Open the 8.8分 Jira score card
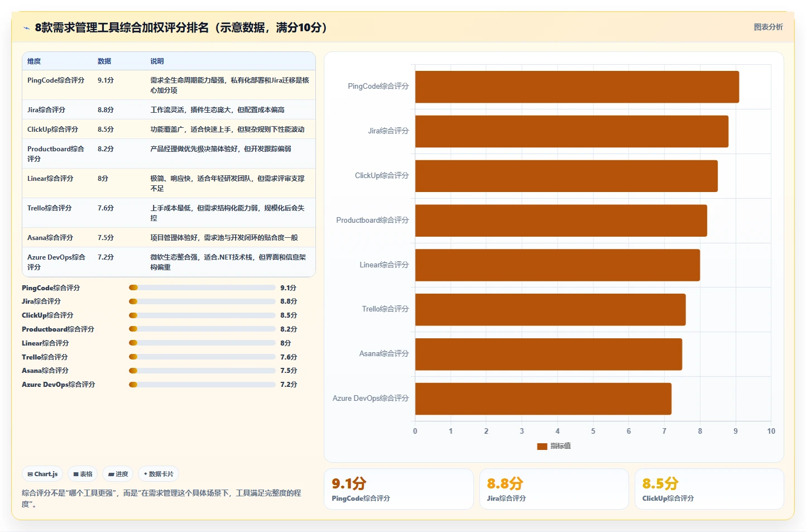 coord(554,489)
